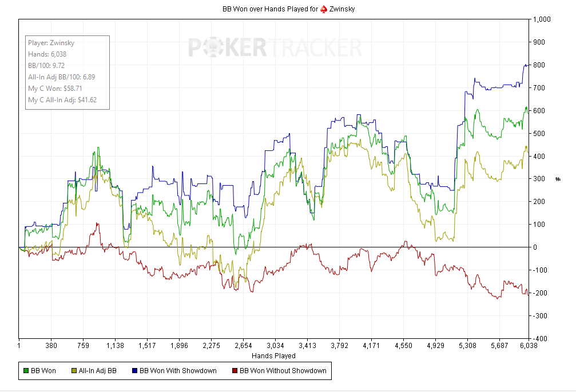Click the y-axis label 200
Image resolution: width=576 pixels, height=392 pixels.
(x=539, y=202)
